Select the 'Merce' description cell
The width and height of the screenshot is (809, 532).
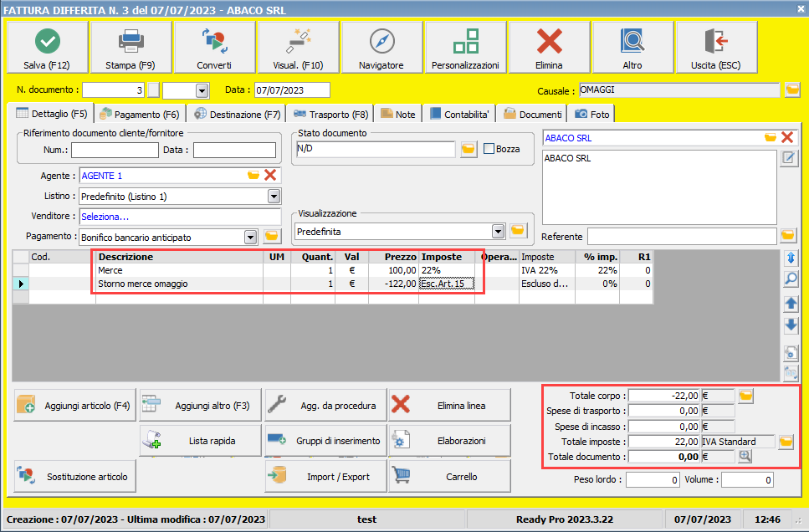pos(179,270)
